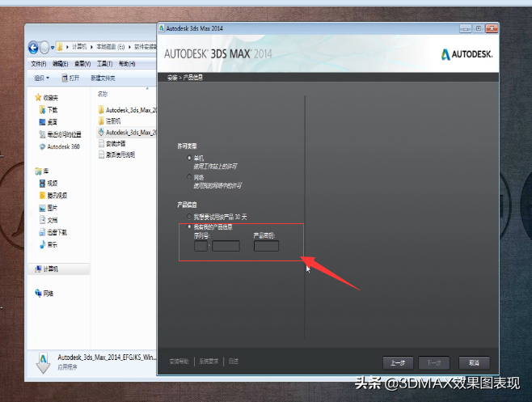Screen dimensions: 532x402
Task: Expand the 组织 dropdown in Explorer toolbar
Action: click(x=41, y=78)
